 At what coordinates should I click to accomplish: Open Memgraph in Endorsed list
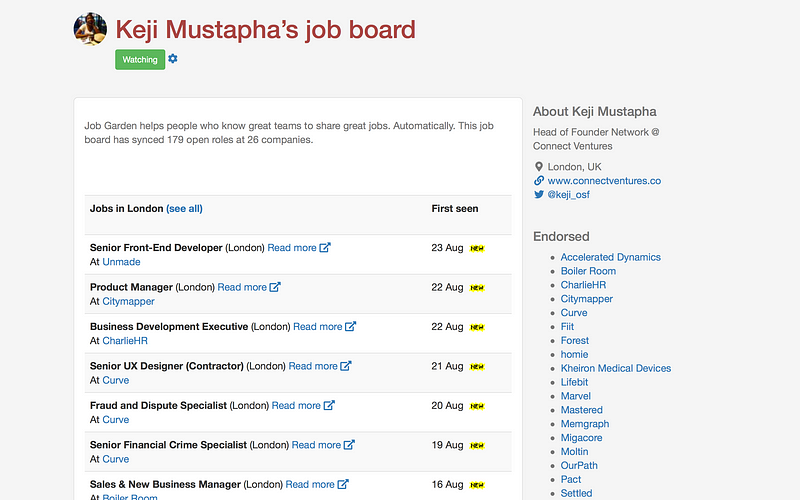pyautogui.click(x=585, y=424)
